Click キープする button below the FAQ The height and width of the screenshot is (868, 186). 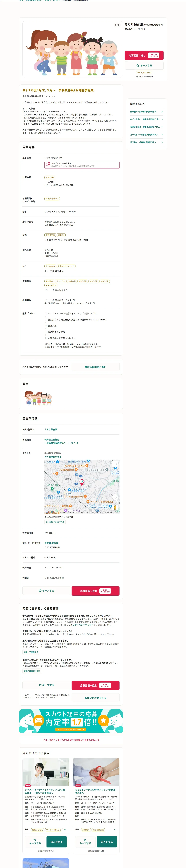pos(47,685)
